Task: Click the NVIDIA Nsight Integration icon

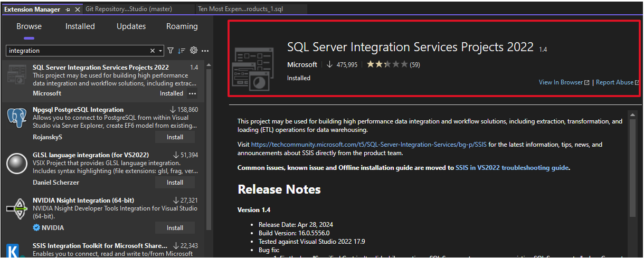Action: (17, 208)
